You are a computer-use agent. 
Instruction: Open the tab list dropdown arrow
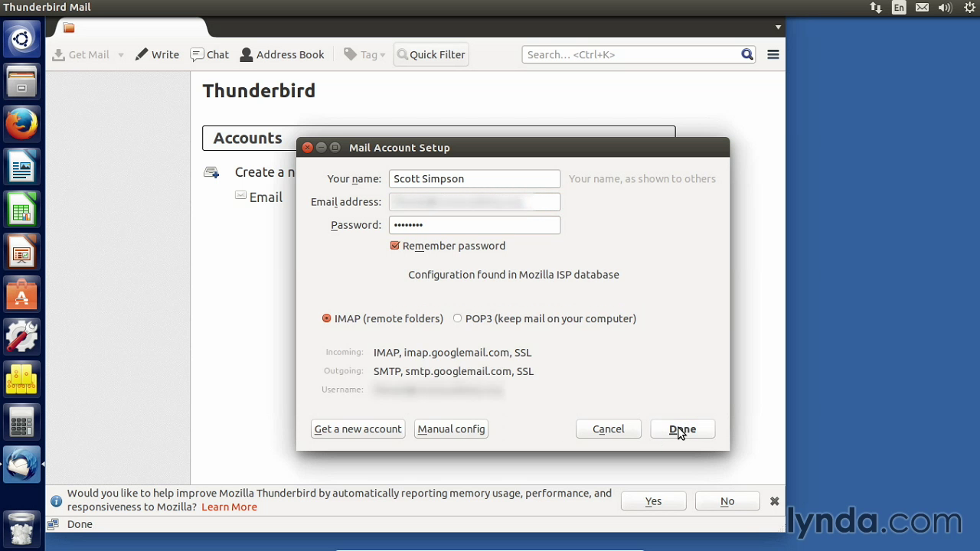778,28
